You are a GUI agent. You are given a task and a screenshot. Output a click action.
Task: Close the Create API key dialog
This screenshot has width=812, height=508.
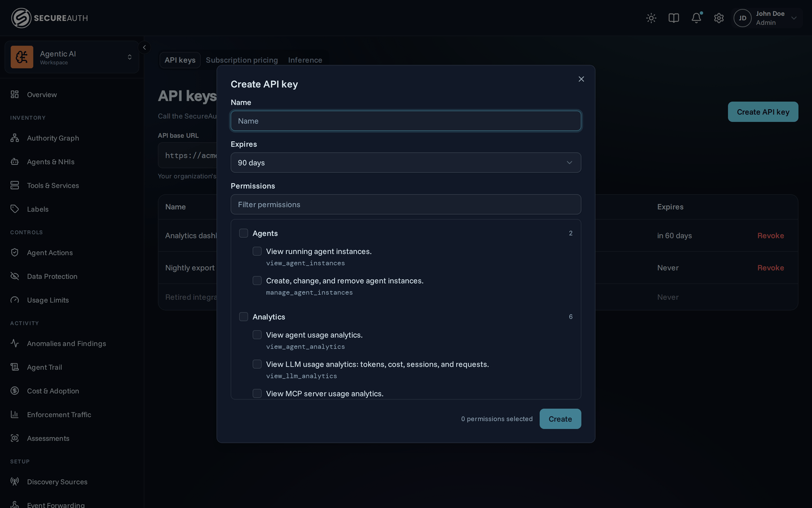click(581, 79)
